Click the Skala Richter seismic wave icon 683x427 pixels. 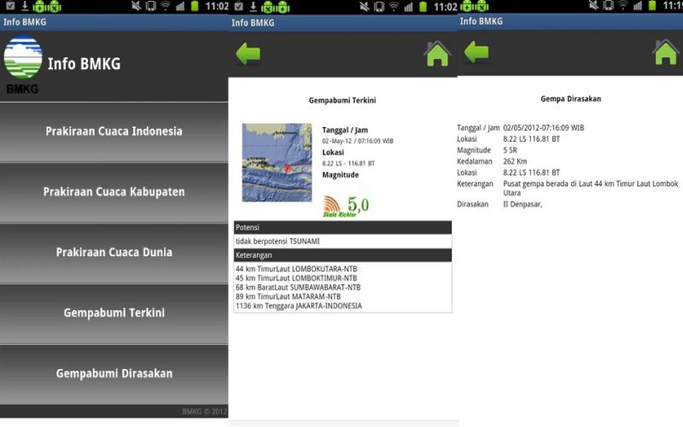tap(332, 205)
